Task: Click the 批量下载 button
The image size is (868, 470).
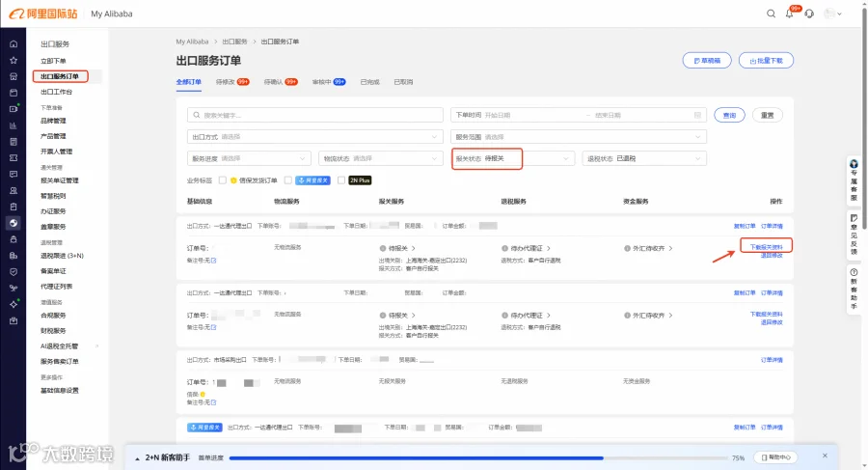Action: (766, 61)
